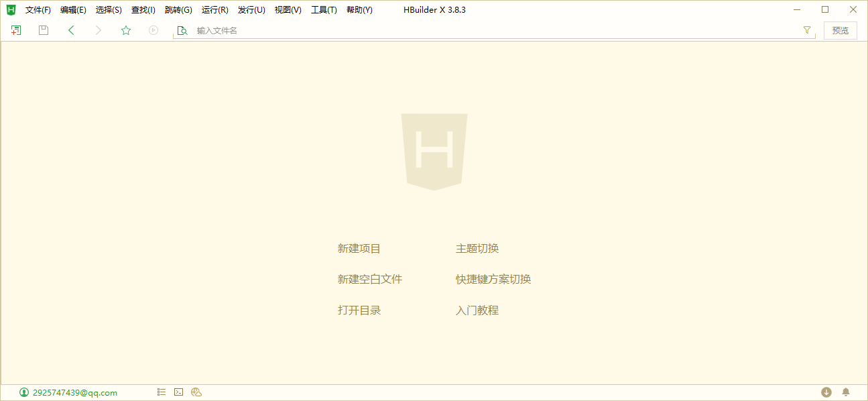Click the outline list icon in status bar
868x401 pixels.
161,392
